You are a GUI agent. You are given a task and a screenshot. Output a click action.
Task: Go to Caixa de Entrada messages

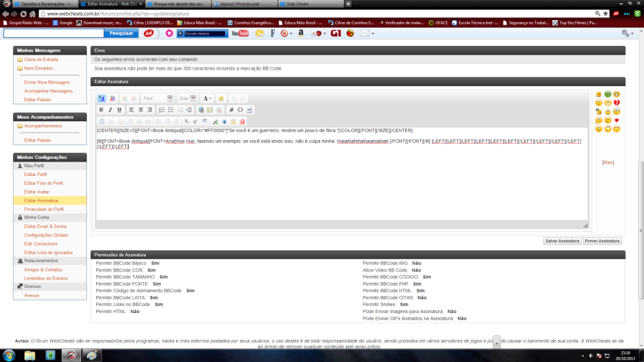pyautogui.click(x=41, y=59)
